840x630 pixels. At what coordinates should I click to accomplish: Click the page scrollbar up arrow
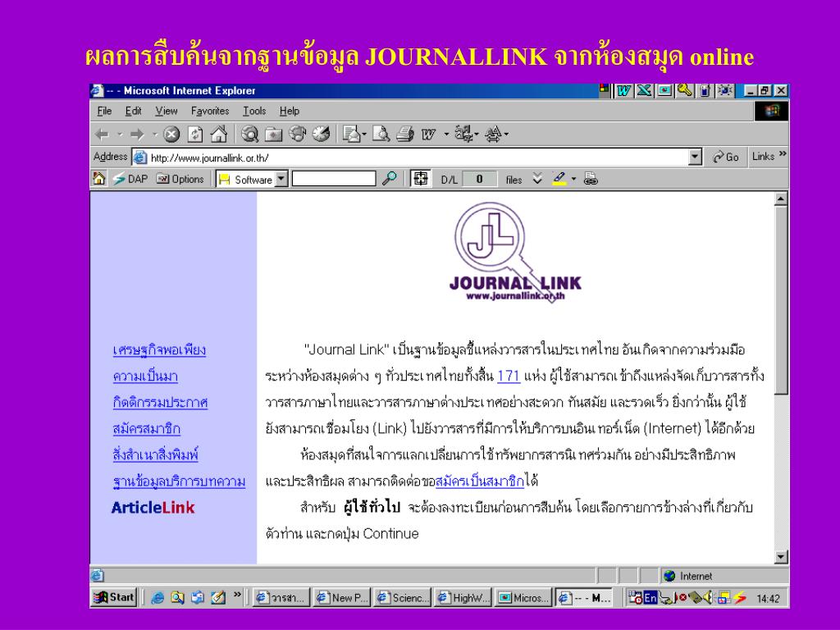781,199
